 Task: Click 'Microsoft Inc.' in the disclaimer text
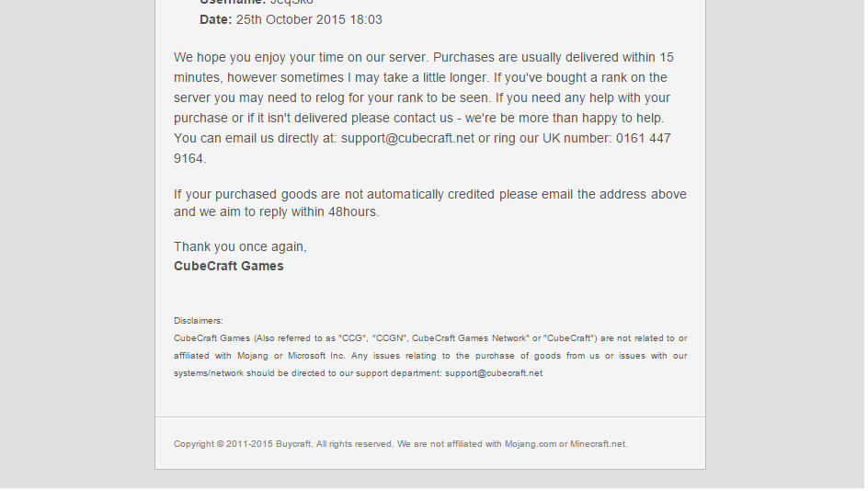(x=316, y=356)
